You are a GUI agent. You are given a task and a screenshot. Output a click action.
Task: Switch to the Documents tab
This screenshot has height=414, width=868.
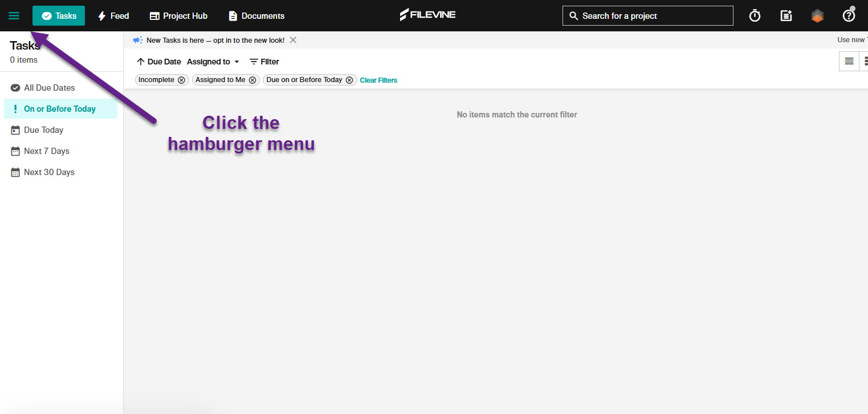(256, 16)
